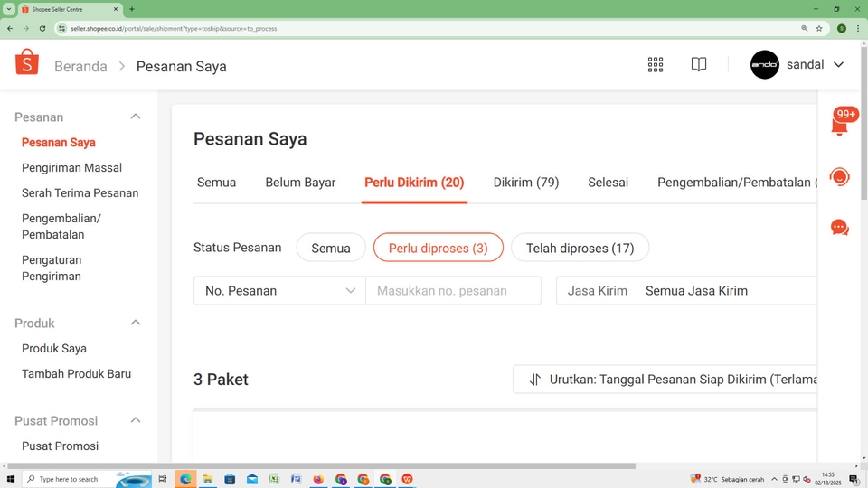Switch to the Dikirim (79) tab
Viewport: 868px width, 488px height.
(x=526, y=183)
